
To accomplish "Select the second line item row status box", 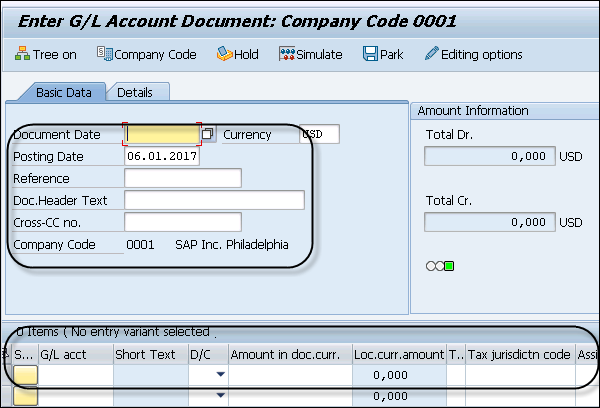I will point(23,397).
